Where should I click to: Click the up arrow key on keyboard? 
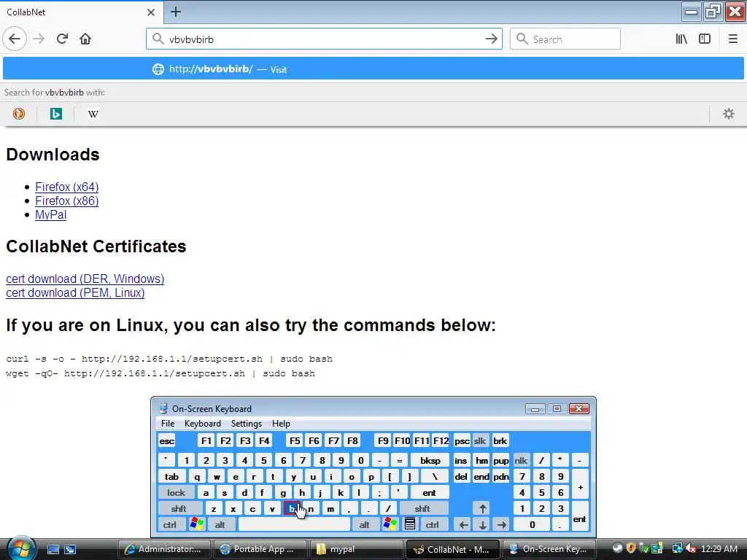point(483,508)
